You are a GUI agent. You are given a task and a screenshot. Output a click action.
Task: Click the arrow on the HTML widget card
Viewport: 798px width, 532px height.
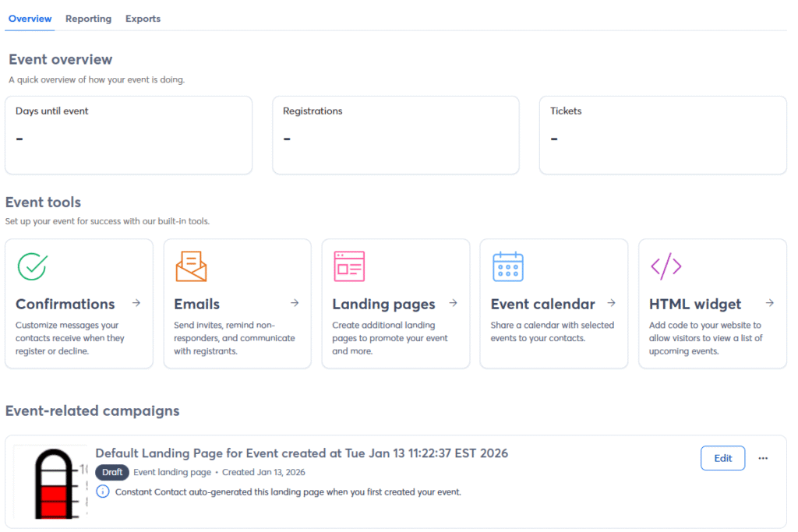[x=768, y=305]
